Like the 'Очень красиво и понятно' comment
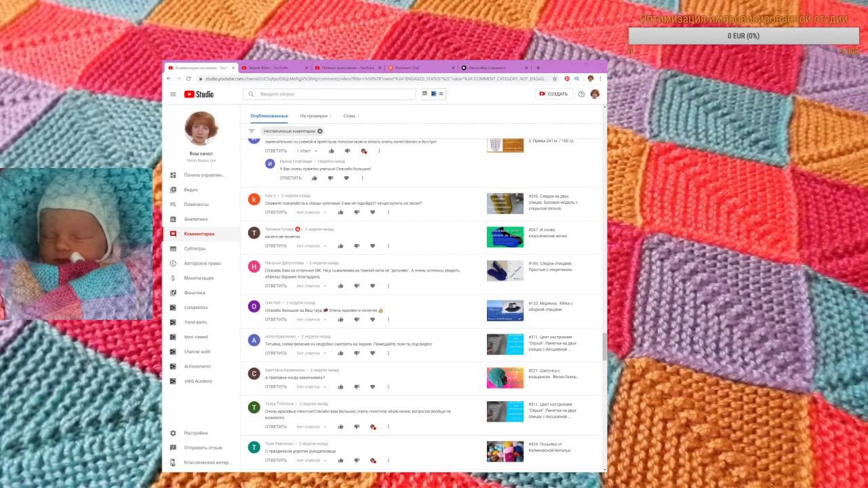The width and height of the screenshot is (868, 488). tap(340, 319)
